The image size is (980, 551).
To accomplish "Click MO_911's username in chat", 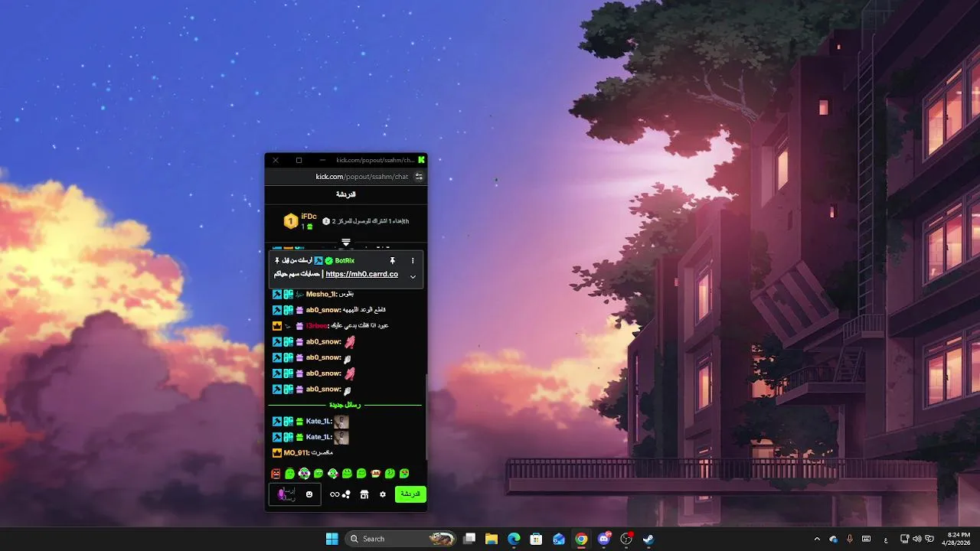I will pos(297,453).
